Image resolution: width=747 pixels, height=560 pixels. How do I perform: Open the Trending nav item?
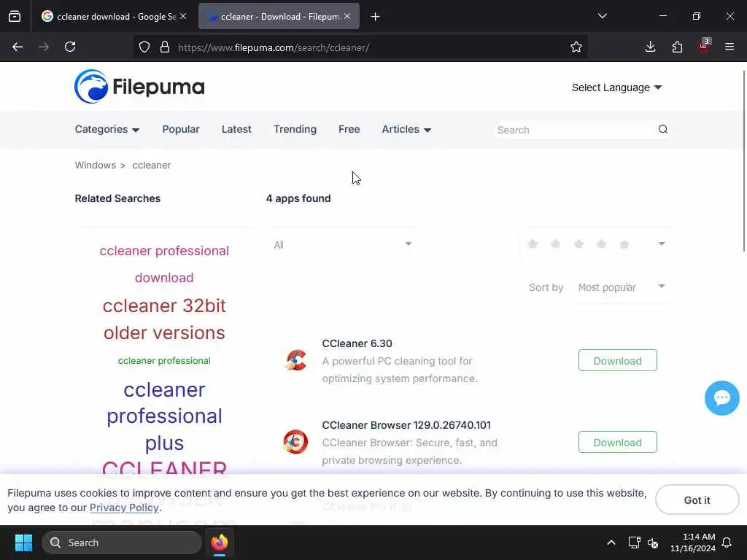tap(295, 130)
